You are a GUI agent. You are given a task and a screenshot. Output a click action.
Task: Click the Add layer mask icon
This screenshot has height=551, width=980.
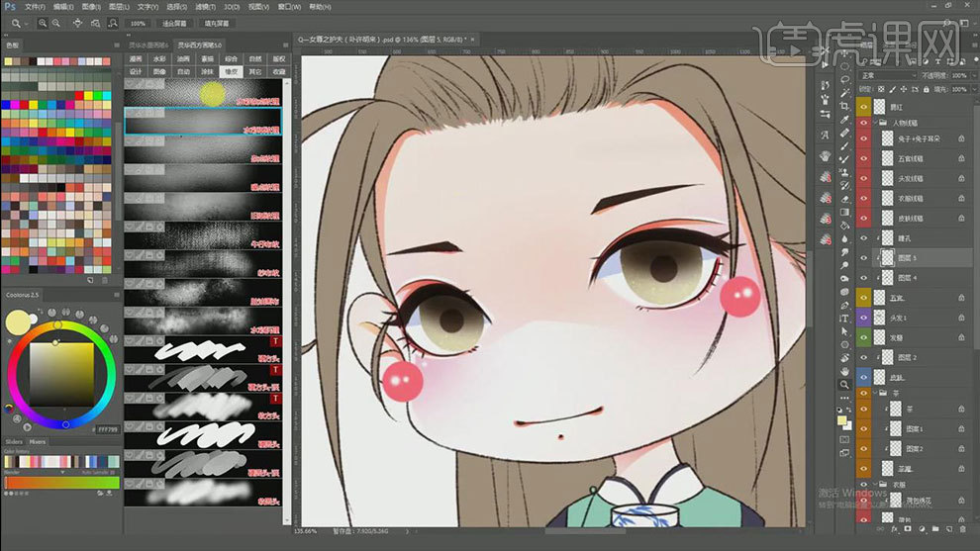tap(908, 529)
